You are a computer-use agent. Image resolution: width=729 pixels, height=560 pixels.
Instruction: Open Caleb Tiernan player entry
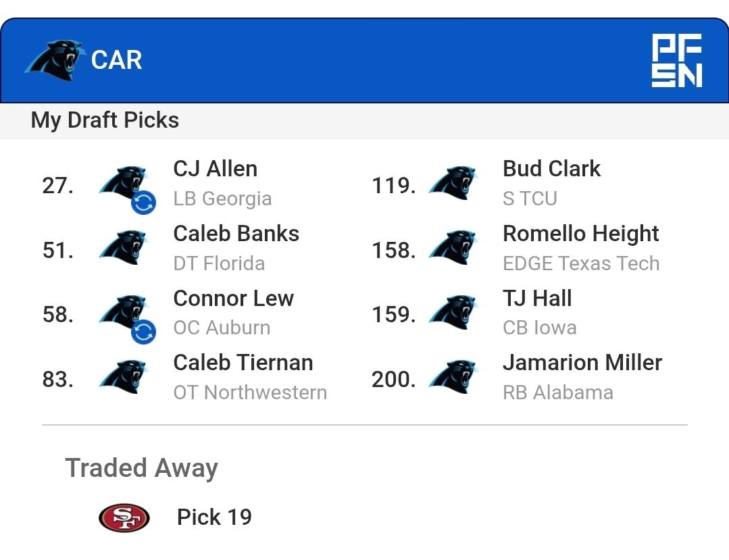(243, 363)
